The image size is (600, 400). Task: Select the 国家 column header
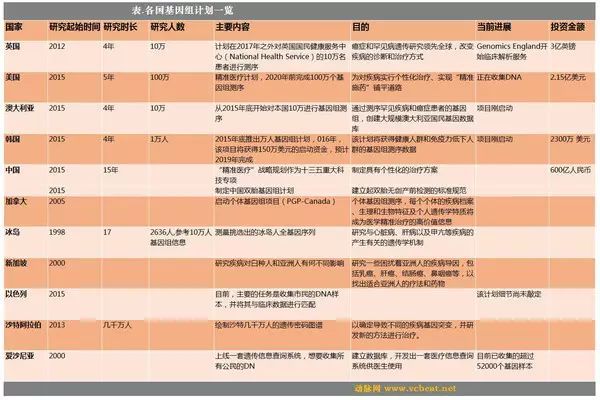coord(14,27)
